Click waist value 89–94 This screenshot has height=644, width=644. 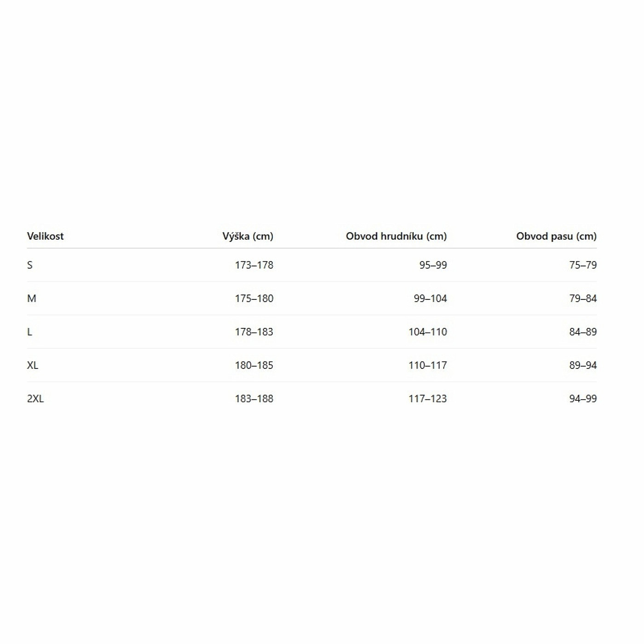583,365
